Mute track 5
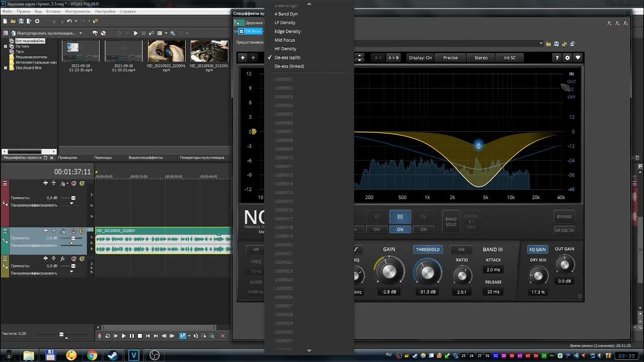This screenshot has height=362, width=644. [x=73, y=231]
